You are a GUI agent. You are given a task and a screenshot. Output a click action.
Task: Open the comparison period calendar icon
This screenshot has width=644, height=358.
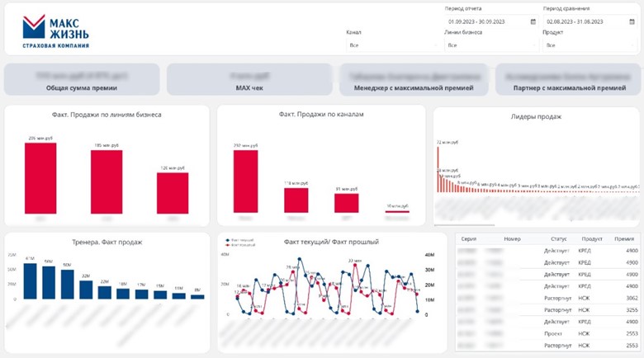[x=632, y=21]
